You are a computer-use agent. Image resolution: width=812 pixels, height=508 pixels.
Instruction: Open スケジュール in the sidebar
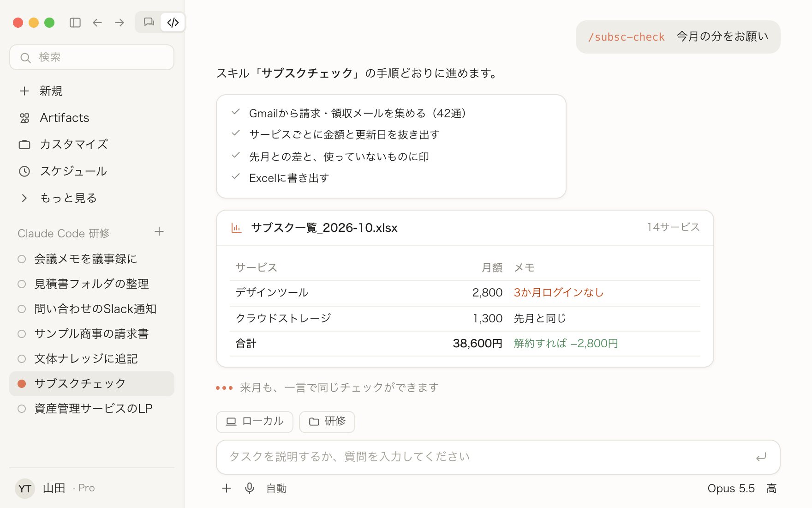coord(92,171)
